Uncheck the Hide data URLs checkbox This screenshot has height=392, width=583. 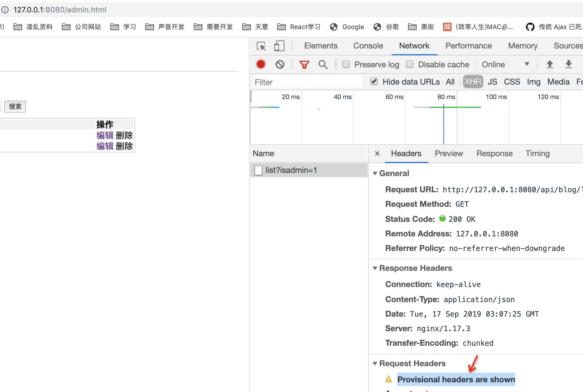[x=374, y=81]
